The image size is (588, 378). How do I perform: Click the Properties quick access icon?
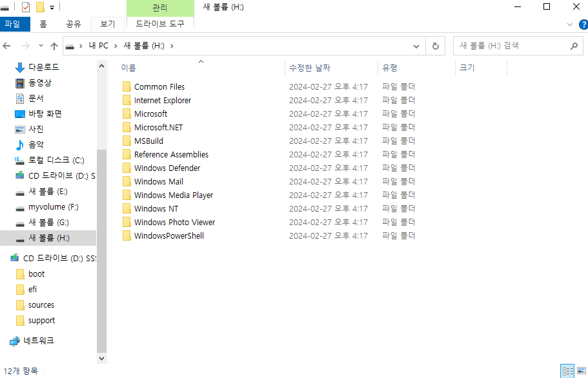click(x=26, y=6)
